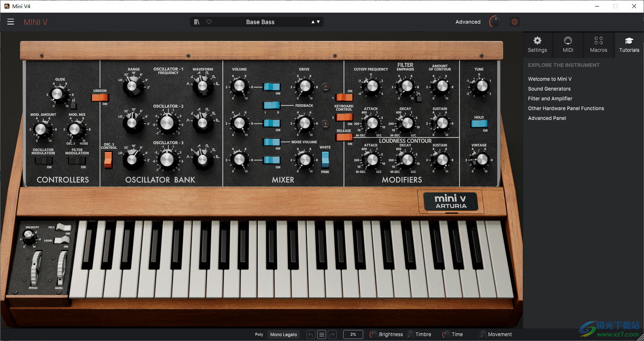Image resolution: width=644 pixels, height=341 pixels.
Task: Click the Noise Volume knob
Action: tap(304, 159)
